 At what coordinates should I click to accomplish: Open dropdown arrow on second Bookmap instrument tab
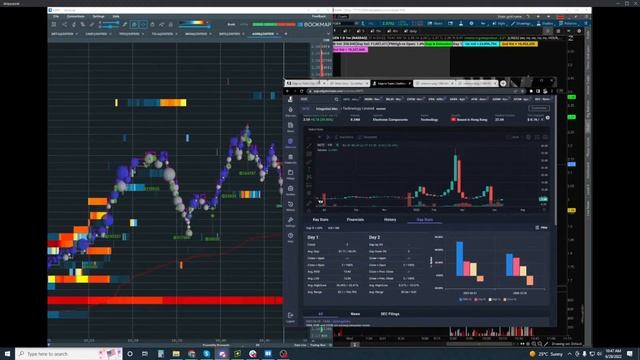110,34
